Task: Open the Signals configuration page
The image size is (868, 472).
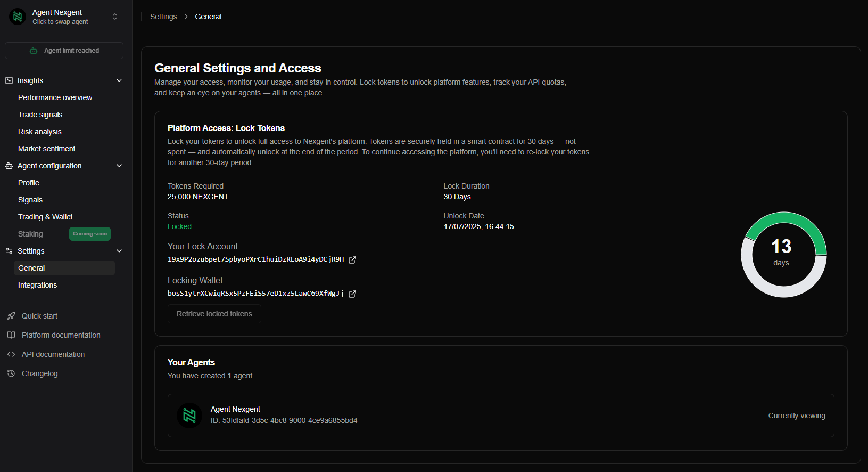Action: pos(30,200)
